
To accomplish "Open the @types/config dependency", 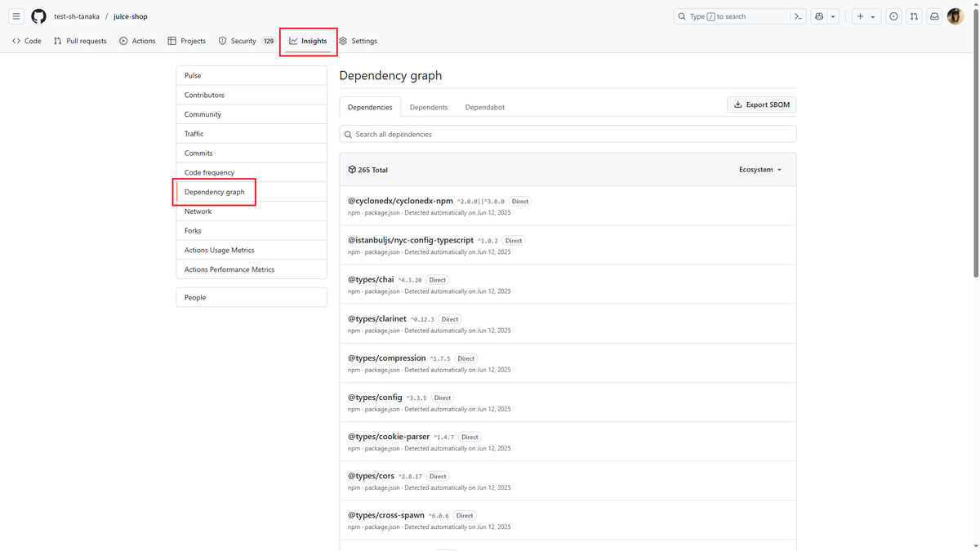I will point(375,397).
